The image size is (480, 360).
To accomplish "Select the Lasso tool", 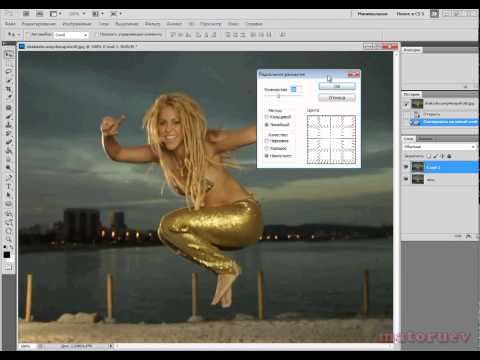I will click(9, 71).
